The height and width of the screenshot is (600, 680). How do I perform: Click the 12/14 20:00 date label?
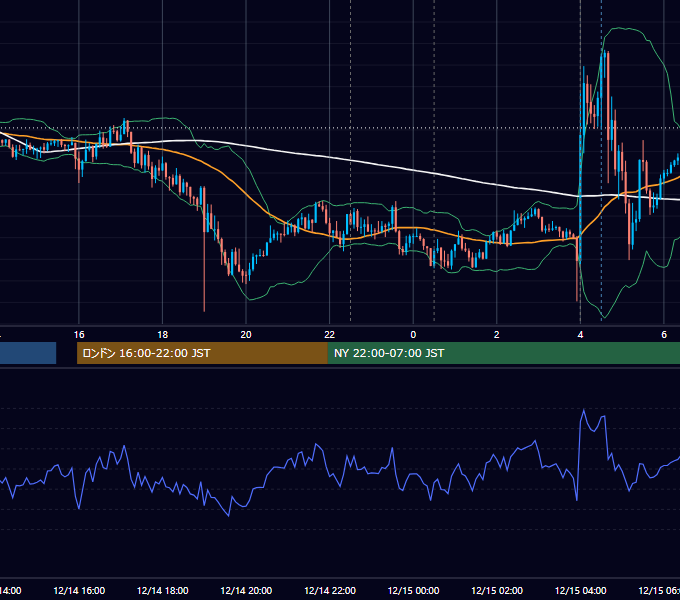246,591
